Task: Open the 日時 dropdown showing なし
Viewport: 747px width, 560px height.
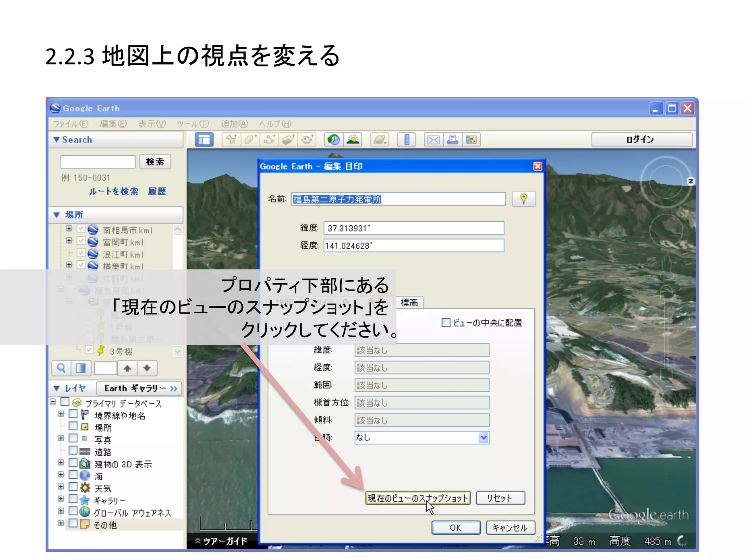Action: click(422, 437)
